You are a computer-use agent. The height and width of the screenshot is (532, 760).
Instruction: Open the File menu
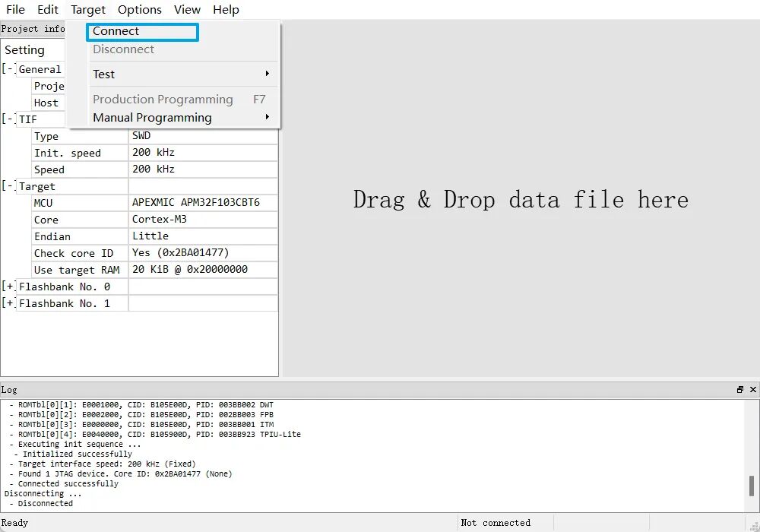click(x=15, y=10)
